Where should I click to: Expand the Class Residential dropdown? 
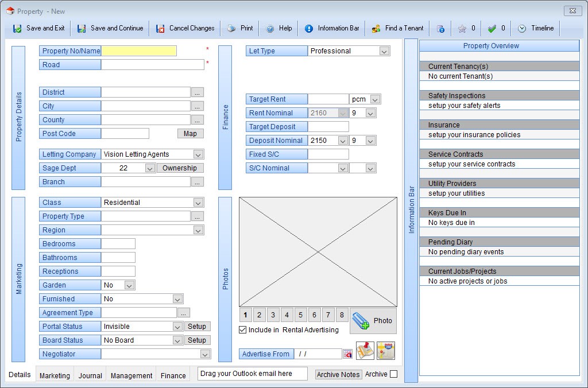198,203
